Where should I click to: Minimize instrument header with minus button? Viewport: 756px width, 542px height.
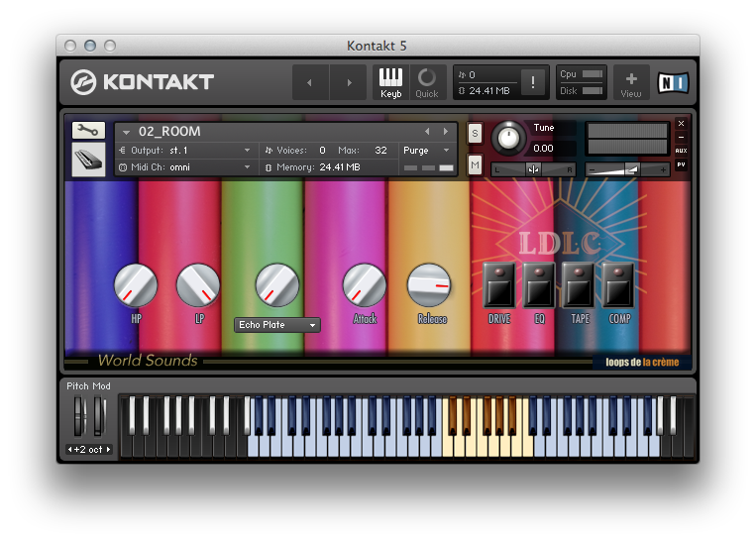[x=682, y=137]
